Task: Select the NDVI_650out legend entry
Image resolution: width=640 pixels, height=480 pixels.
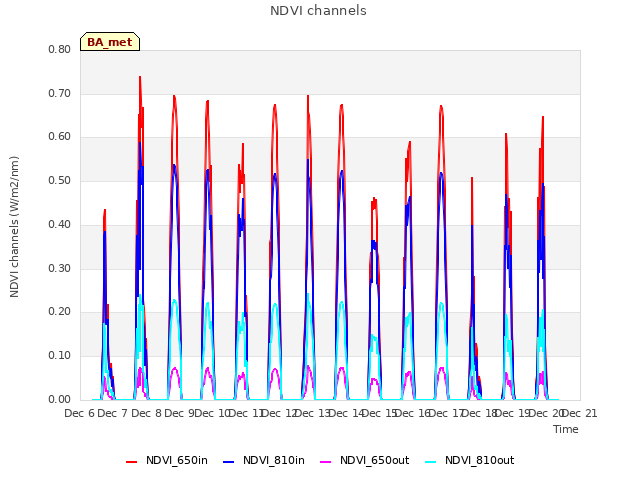Action: 365,460
